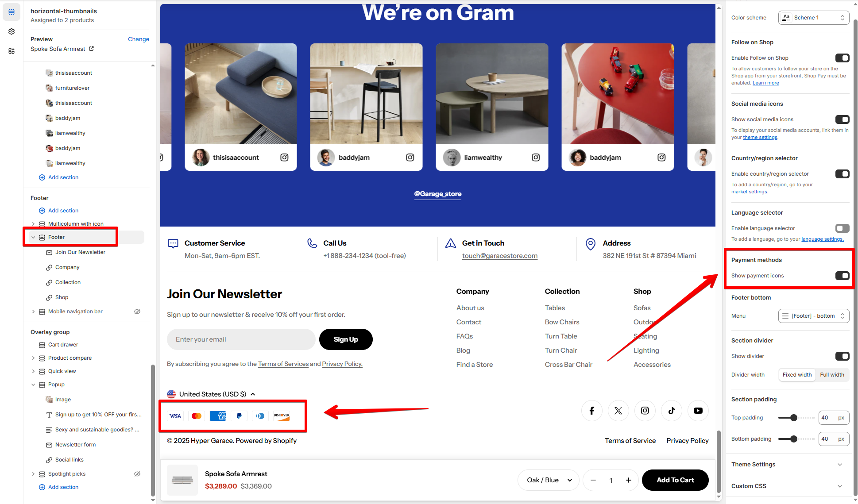The image size is (858, 504).
Task: Click the X (Twitter) social icon in footer
Action: point(618,411)
